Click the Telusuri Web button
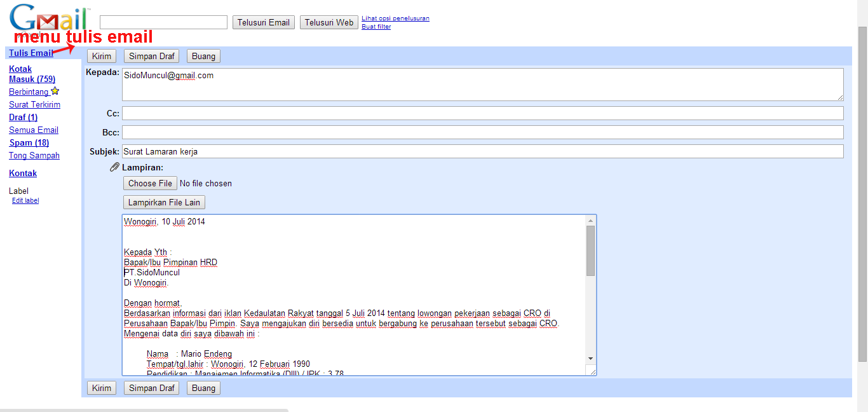 click(x=329, y=22)
